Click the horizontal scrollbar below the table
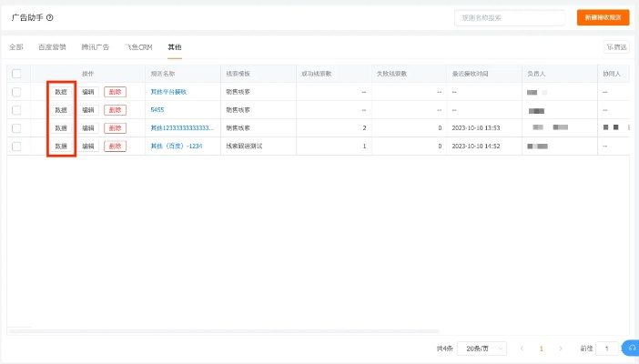This screenshot has width=639, height=364. click(x=224, y=331)
